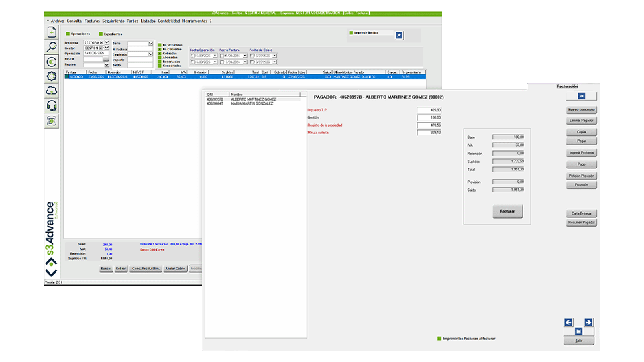This screenshot has height=362, width=644.
Task: Click the Salir button
Action: coord(578,341)
